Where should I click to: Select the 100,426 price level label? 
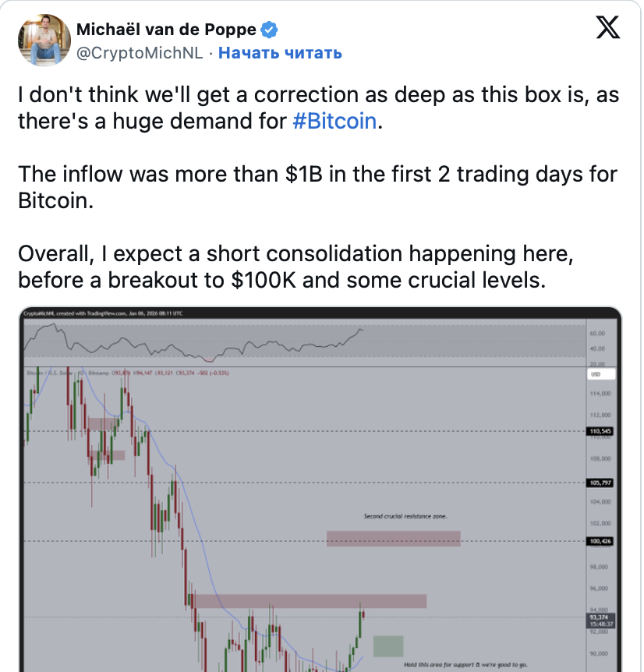[x=599, y=541]
